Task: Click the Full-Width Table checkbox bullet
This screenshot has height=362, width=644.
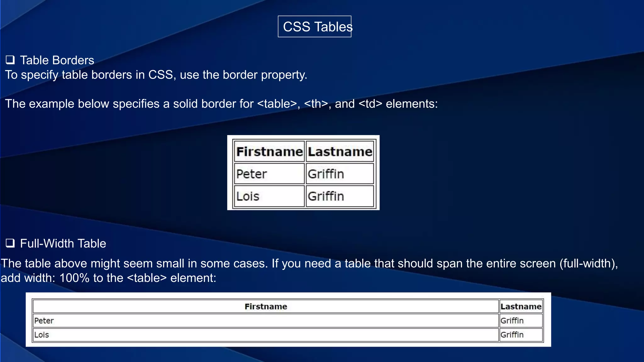Action: [10, 243]
